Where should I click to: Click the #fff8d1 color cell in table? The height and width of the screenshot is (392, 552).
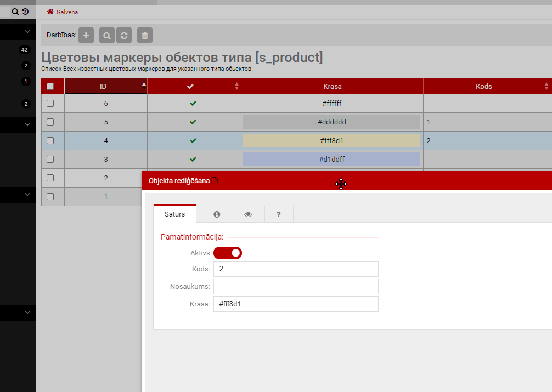[331, 141]
